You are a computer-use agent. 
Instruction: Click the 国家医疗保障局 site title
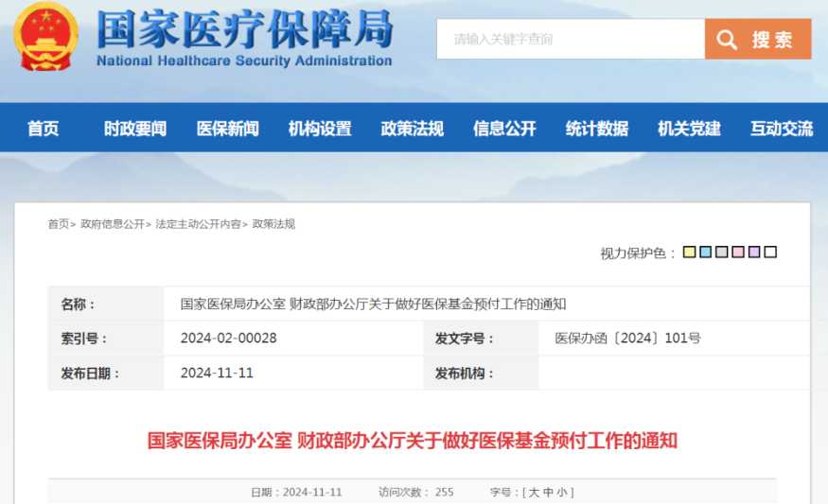[245, 29]
